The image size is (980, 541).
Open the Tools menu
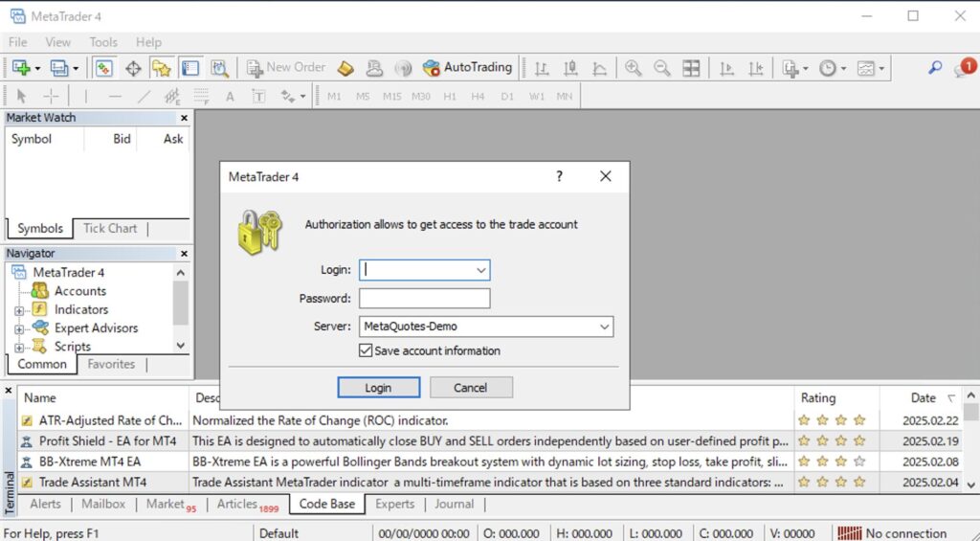103,42
